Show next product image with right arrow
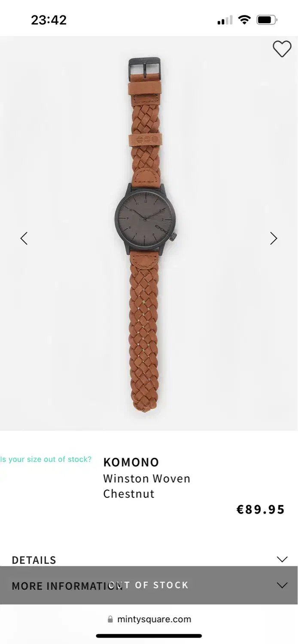 [274, 238]
